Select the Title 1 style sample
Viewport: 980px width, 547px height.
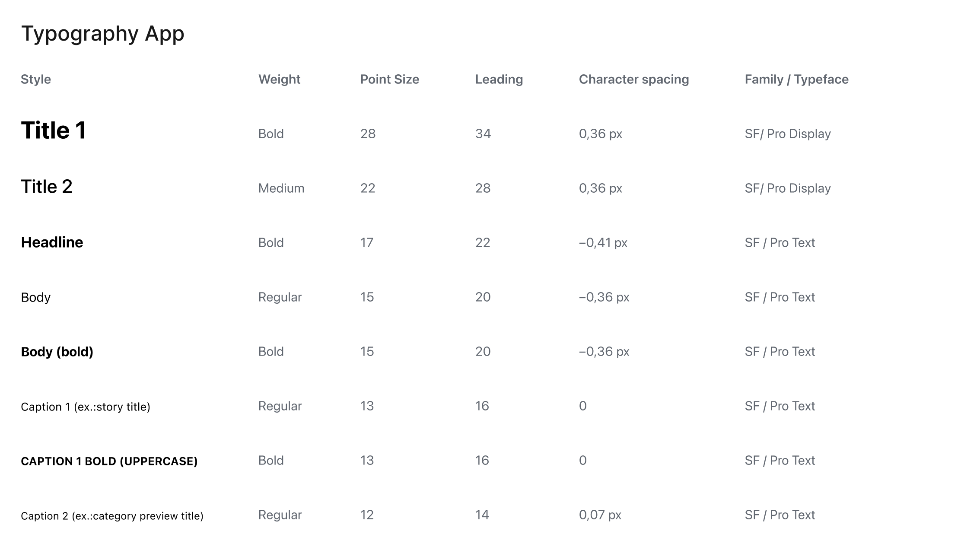coord(54,130)
